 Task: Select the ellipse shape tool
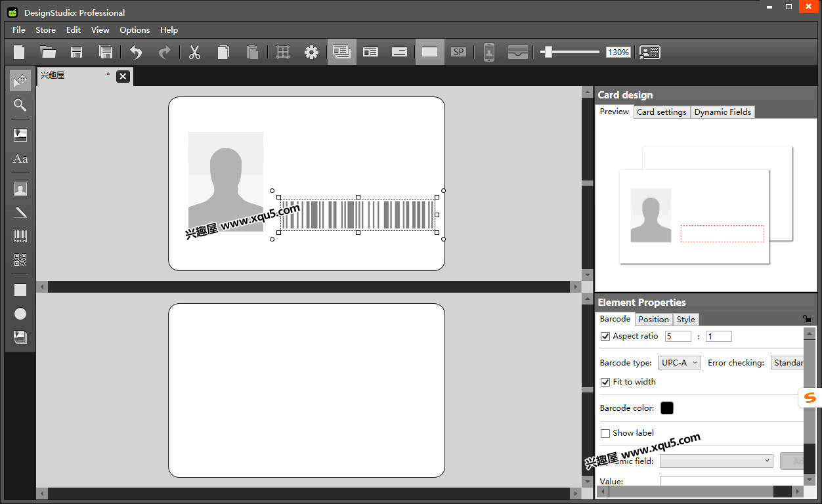point(20,314)
